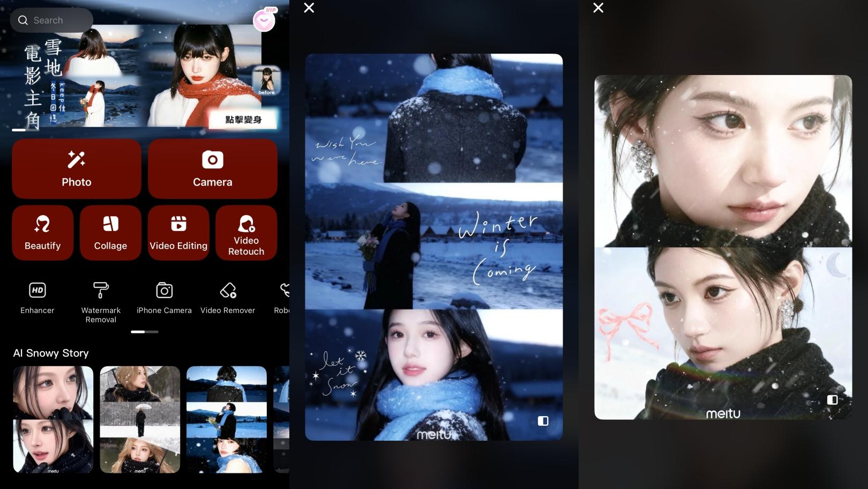
Task: Close the middle winter collage preview
Action: coord(309,8)
